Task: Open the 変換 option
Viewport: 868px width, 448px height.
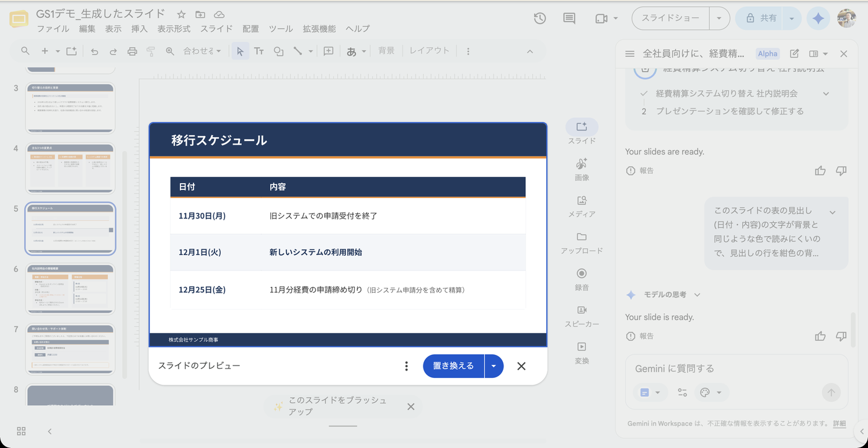Action: [x=582, y=352]
